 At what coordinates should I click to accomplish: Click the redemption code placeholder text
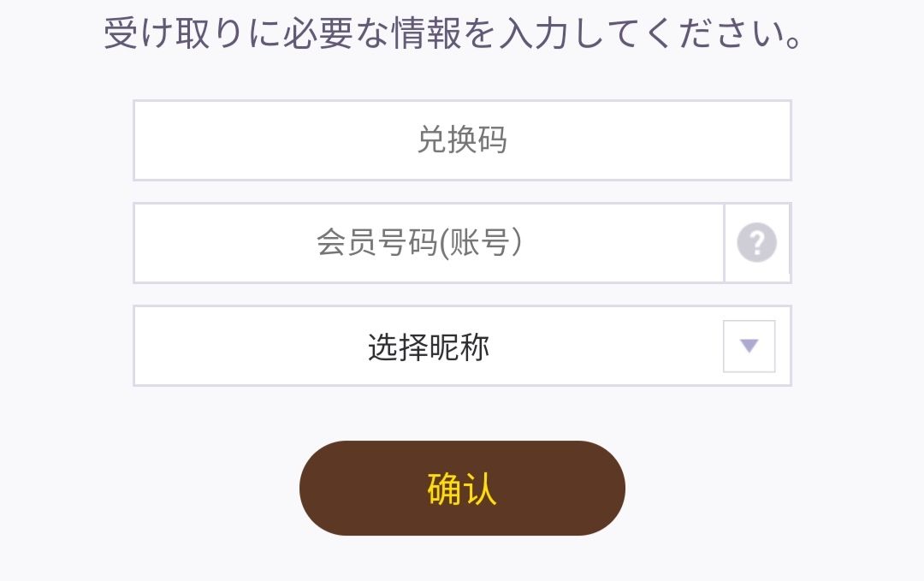point(462,140)
